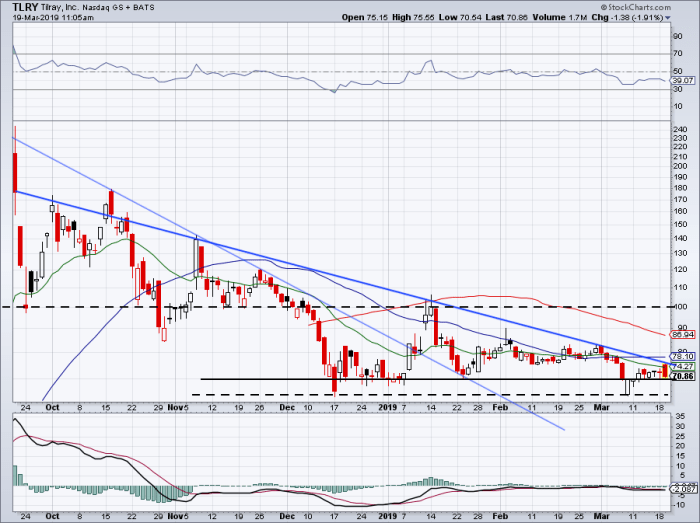The image size is (700, 523).
Task: Click the blue 78.10 moving average price tag
Action: pyautogui.click(x=682, y=357)
